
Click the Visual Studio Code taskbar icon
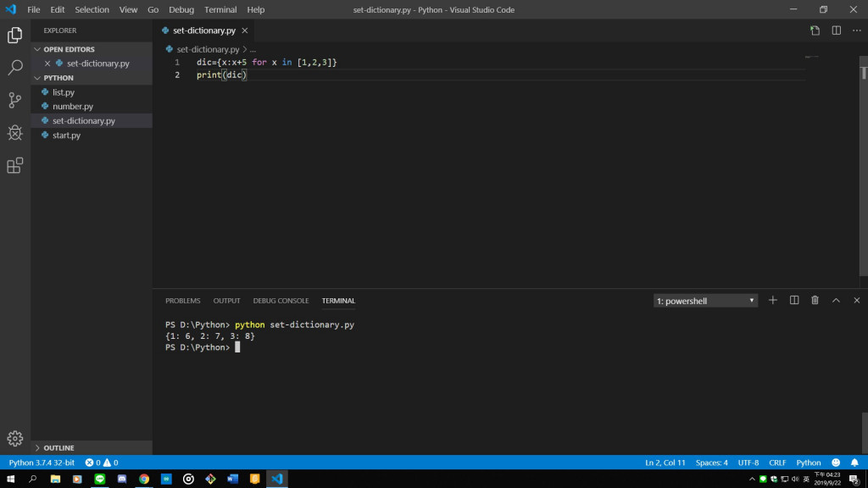[x=277, y=479]
